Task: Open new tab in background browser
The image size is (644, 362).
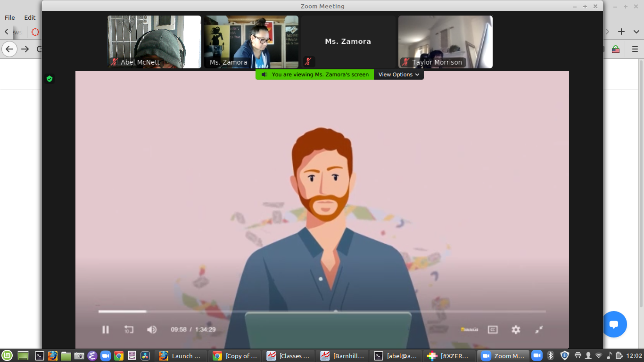Action: (x=621, y=32)
